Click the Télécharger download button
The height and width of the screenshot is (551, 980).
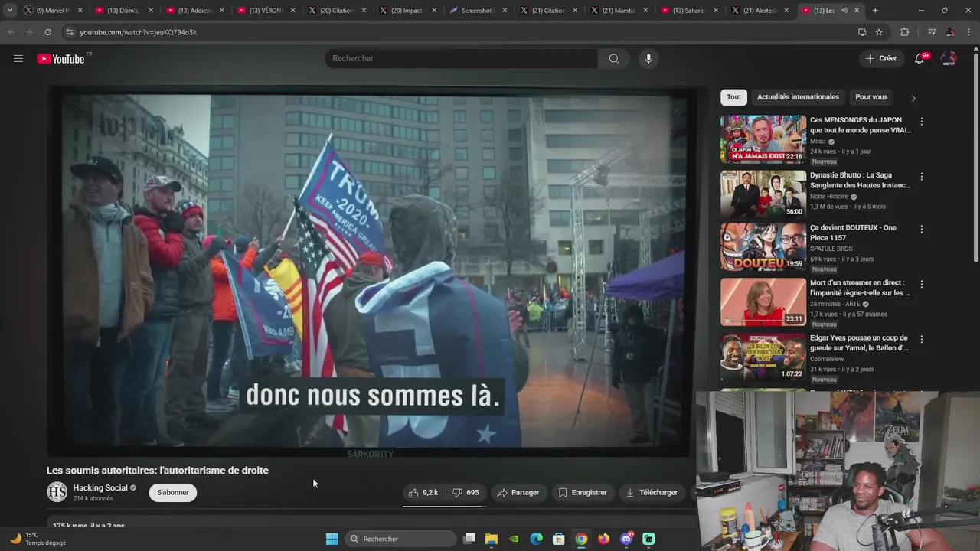click(x=652, y=492)
